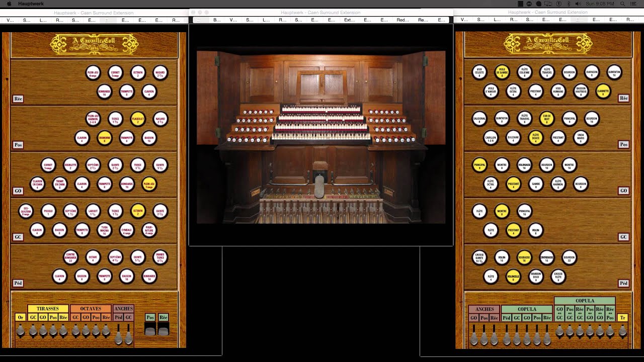Engage the Dulciane 4 stop
Screen dimensions: 644x362
[x=513, y=138]
